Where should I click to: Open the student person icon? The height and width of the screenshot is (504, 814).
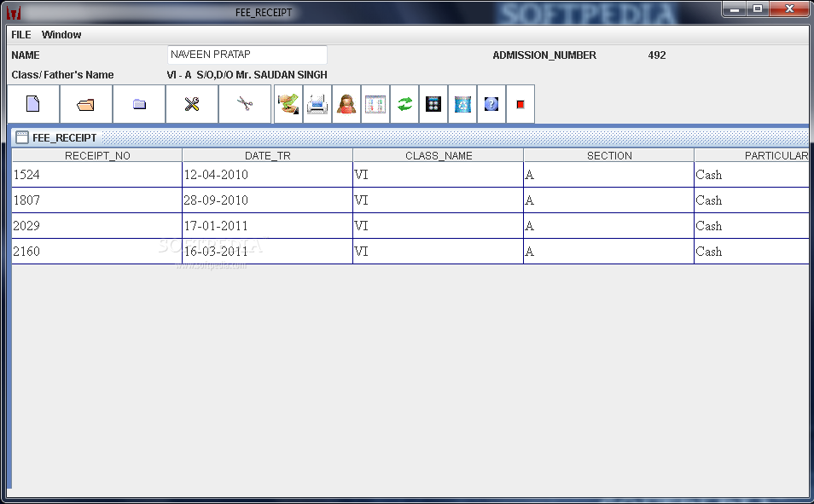coord(346,104)
